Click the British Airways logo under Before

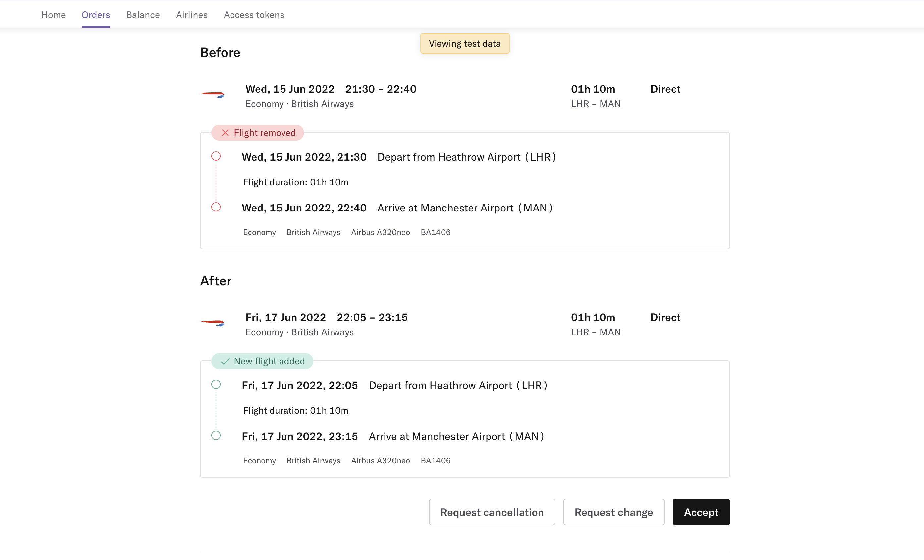tap(212, 94)
